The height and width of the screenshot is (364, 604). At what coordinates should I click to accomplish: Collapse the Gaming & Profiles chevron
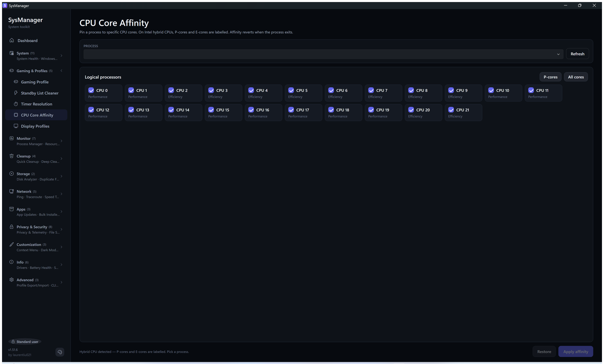click(62, 71)
